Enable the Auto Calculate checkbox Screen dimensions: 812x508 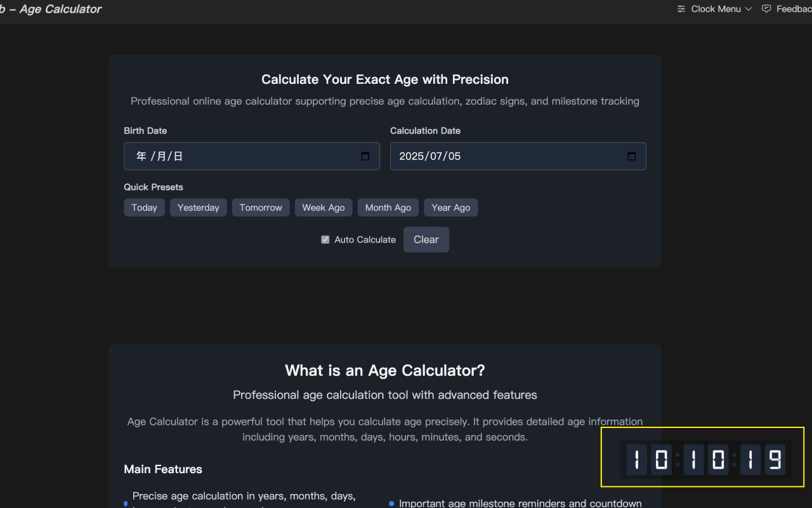click(325, 239)
